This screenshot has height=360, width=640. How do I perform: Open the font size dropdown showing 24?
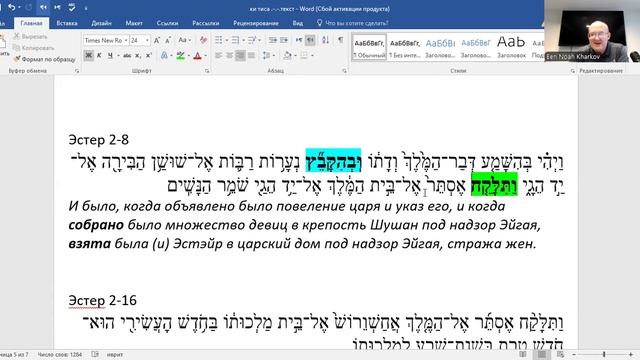[147, 40]
